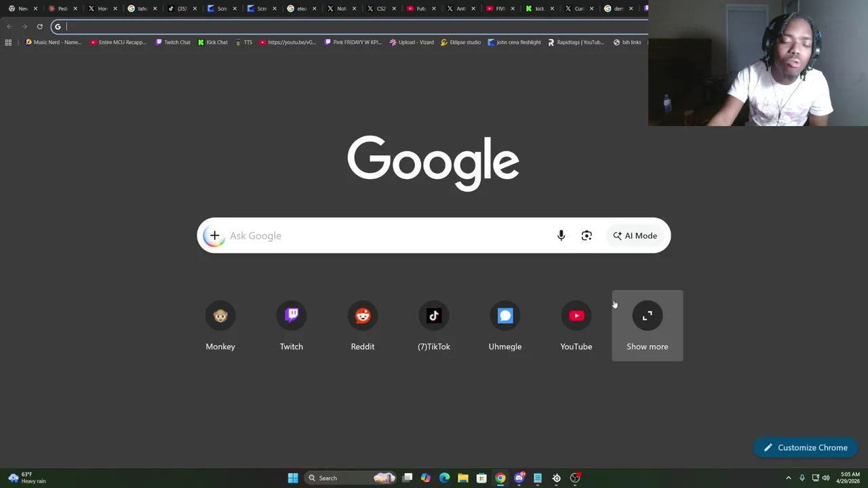The height and width of the screenshot is (488, 868).
Task: Open the Notepad app in taskbar
Action: pos(538,478)
